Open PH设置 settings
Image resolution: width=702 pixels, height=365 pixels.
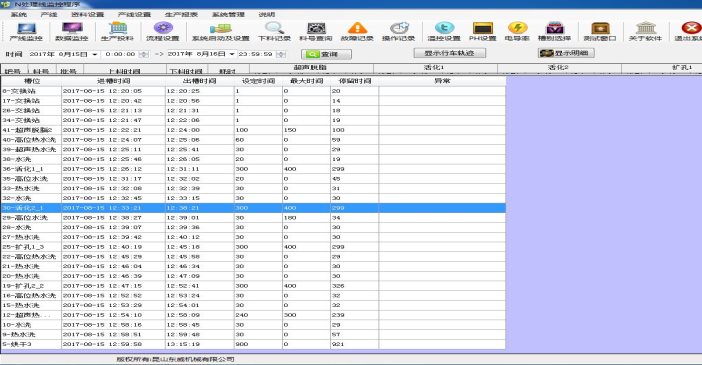(x=483, y=32)
